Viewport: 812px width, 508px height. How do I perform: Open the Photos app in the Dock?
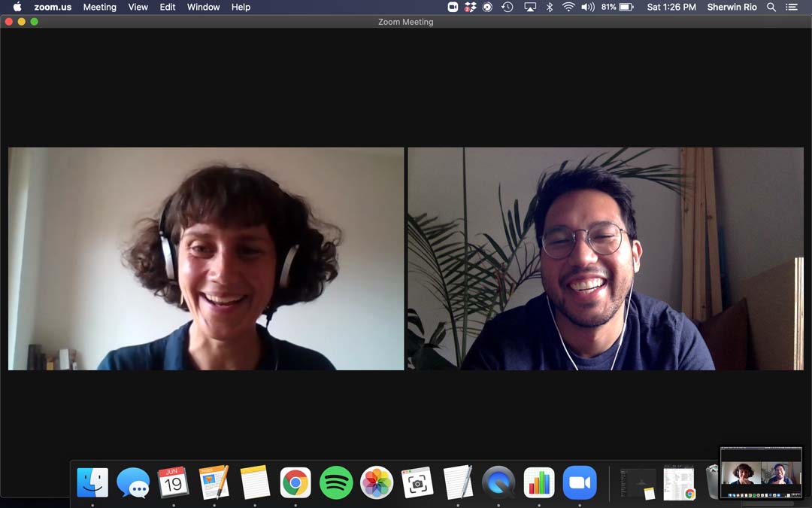[x=377, y=482]
